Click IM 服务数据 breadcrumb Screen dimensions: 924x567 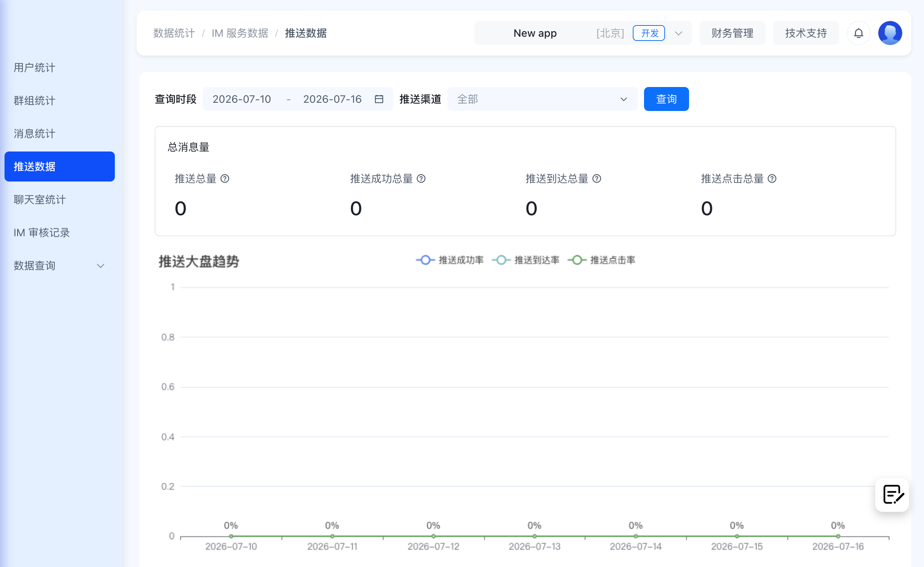coord(240,33)
